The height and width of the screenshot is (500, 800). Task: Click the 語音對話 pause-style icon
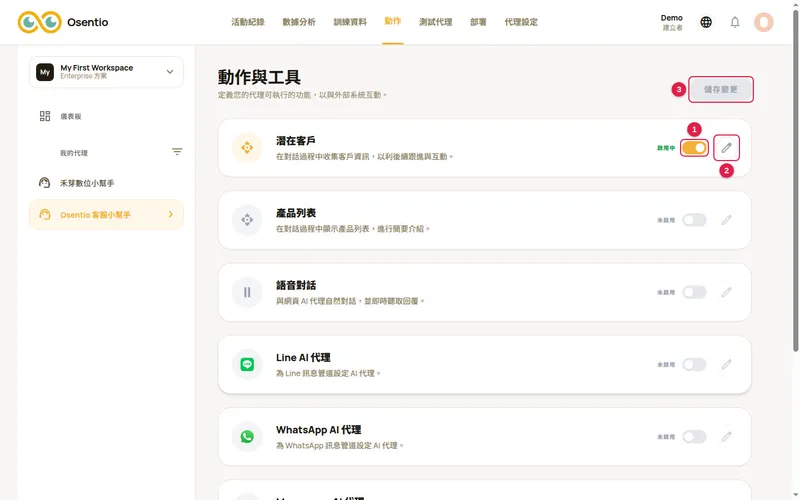247,292
